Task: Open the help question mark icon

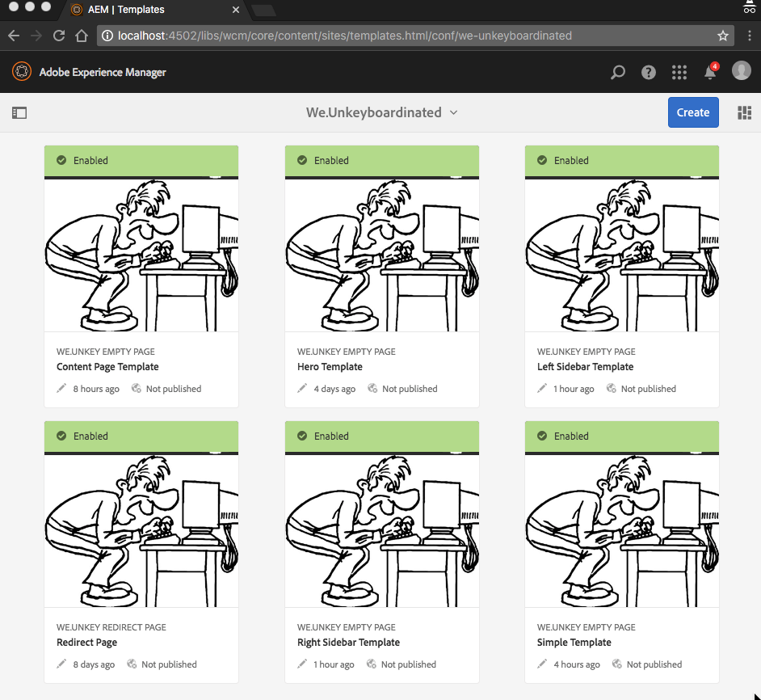Action: point(649,73)
